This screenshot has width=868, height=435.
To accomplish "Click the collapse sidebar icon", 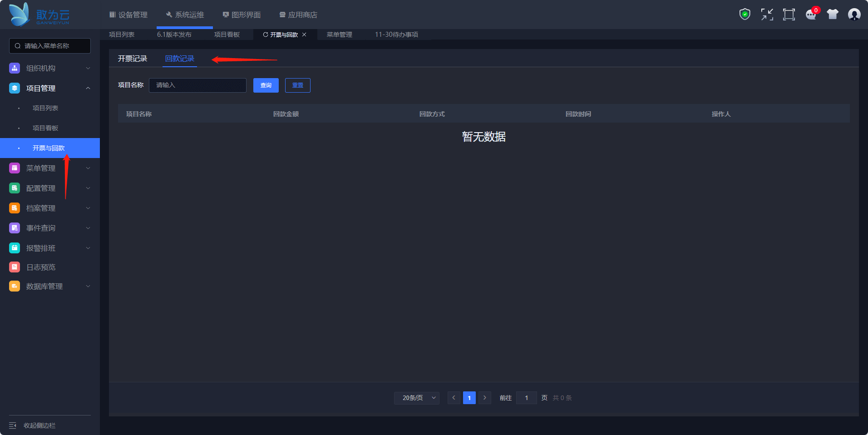I will pos(13,425).
